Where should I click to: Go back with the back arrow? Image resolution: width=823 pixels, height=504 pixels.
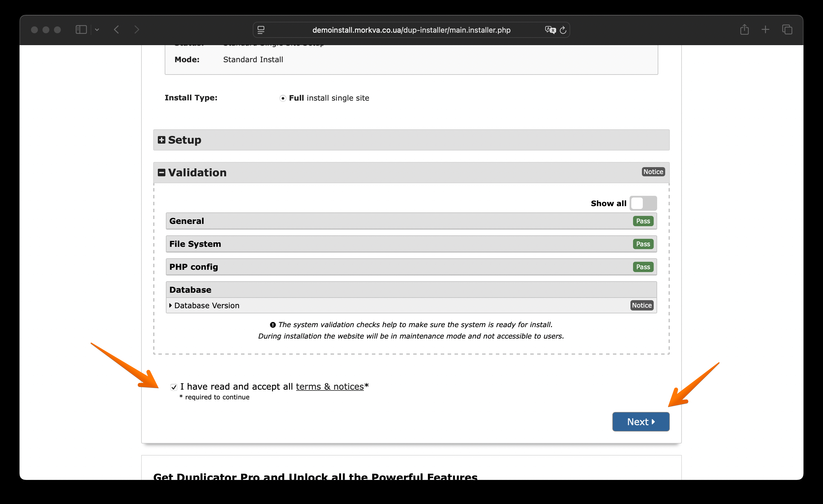point(117,30)
